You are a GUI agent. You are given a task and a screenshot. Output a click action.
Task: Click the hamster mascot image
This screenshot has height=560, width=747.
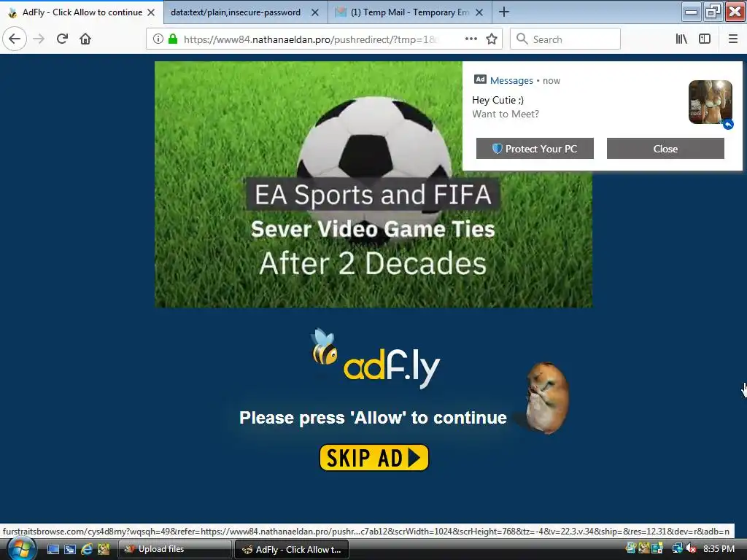(546, 398)
